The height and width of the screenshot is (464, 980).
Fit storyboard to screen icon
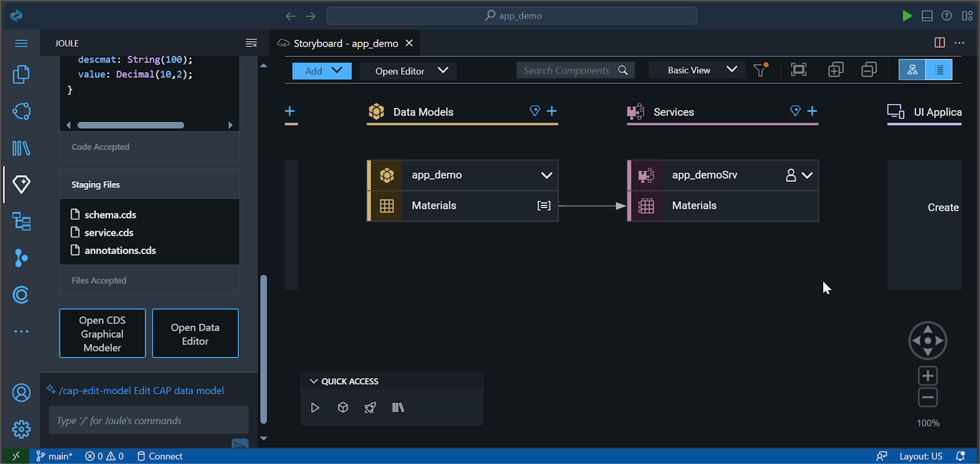pos(799,70)
